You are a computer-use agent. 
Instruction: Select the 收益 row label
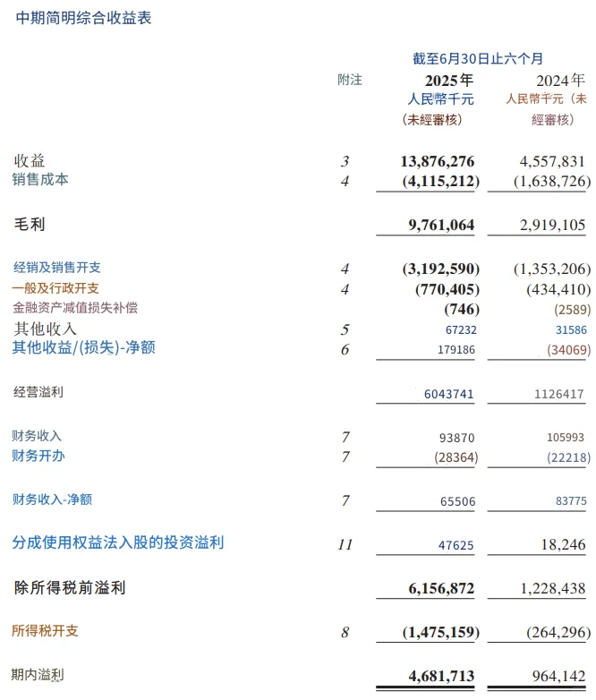(x=30, y=161)
